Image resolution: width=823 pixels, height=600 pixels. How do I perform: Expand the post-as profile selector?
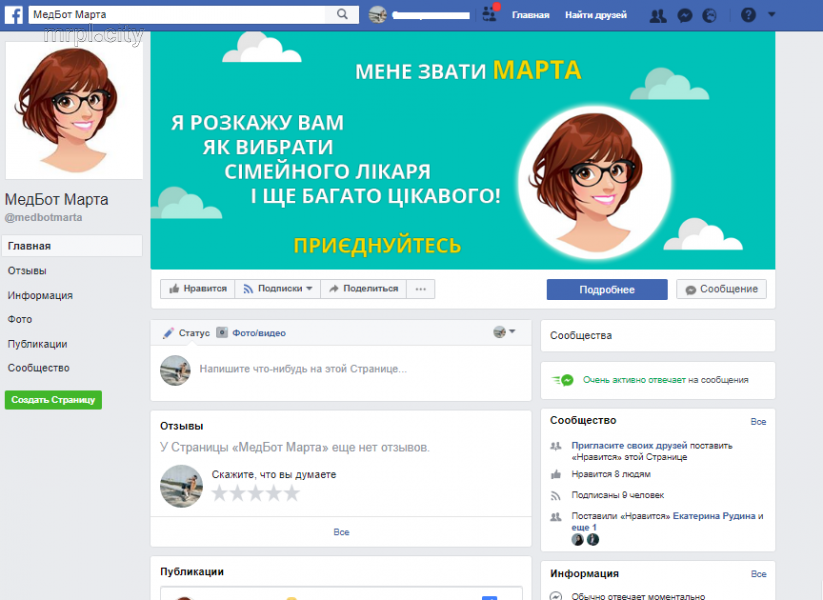504,332
